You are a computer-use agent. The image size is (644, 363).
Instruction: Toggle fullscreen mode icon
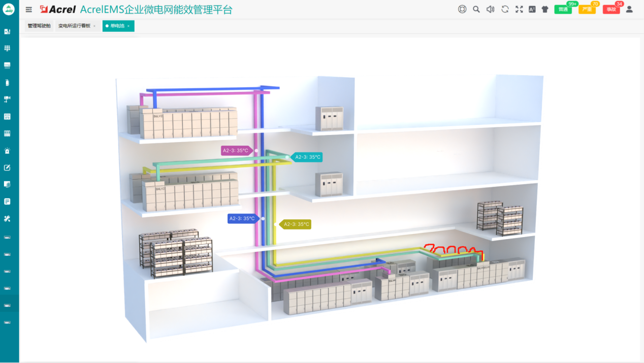(519, 9)
